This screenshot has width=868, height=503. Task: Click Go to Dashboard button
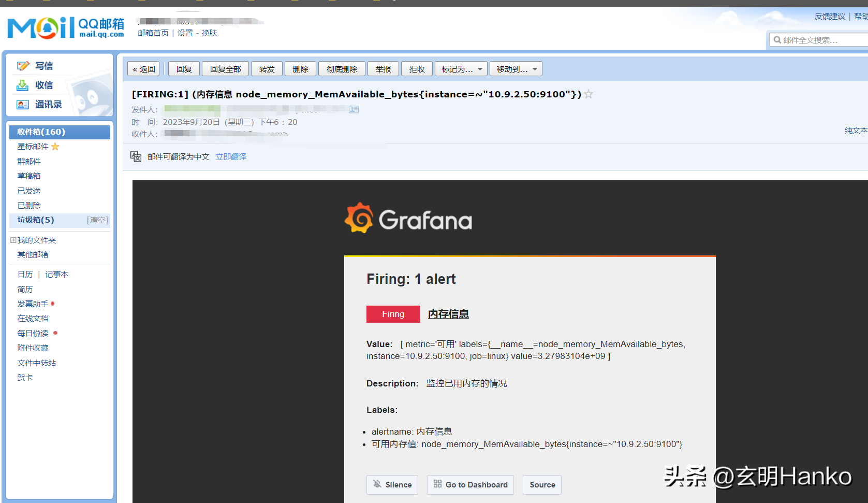click(x=470, y=485)
